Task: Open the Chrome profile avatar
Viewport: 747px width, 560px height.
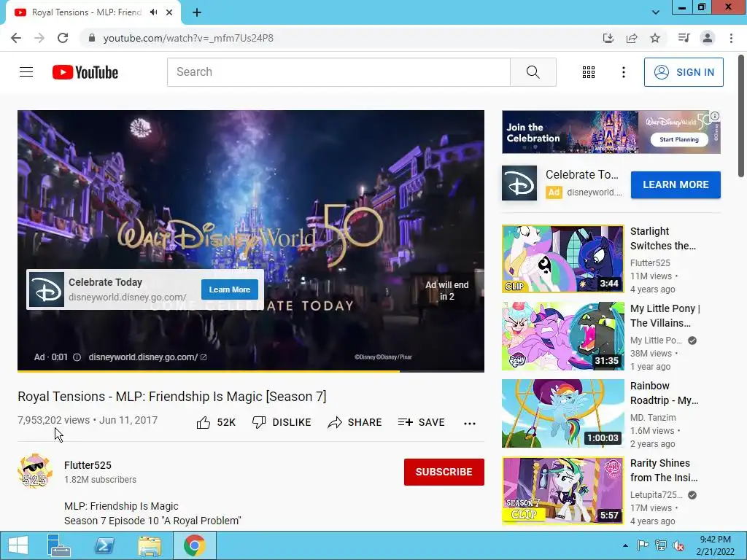Action: point(708,38)
